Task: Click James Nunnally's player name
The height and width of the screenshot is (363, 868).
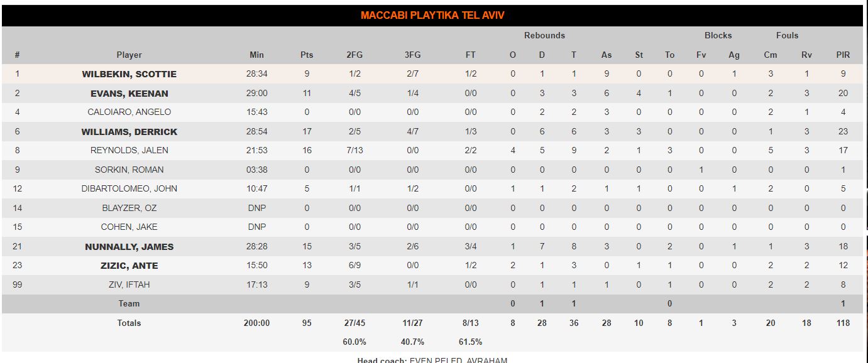Action: tap(129, 247)
